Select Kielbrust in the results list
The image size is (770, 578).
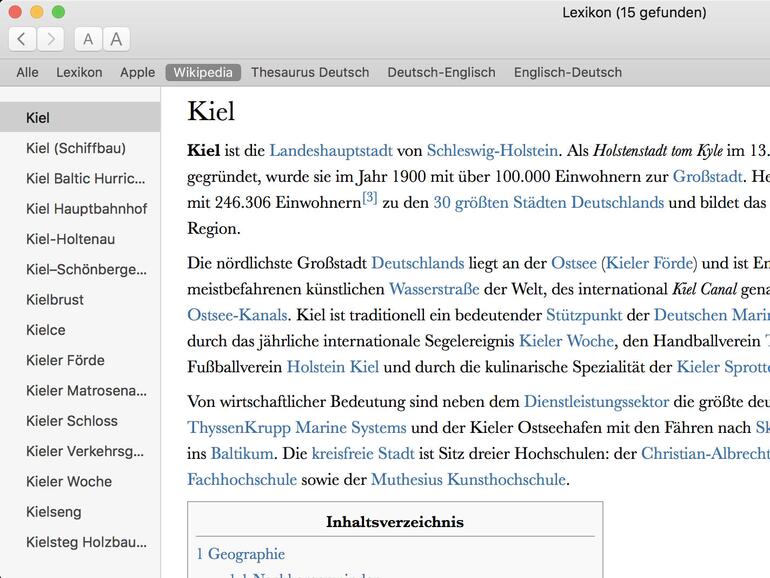(80, 300)
